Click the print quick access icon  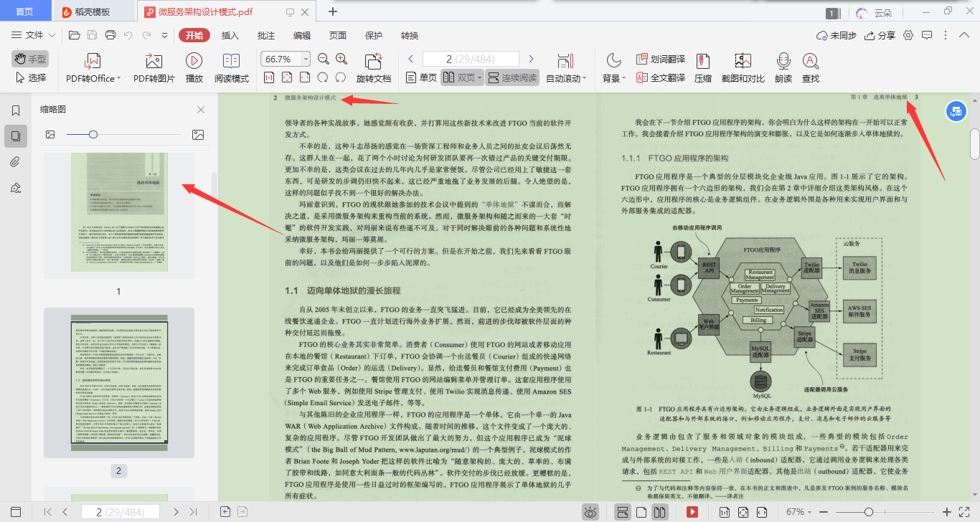click(x=110, y=35)
